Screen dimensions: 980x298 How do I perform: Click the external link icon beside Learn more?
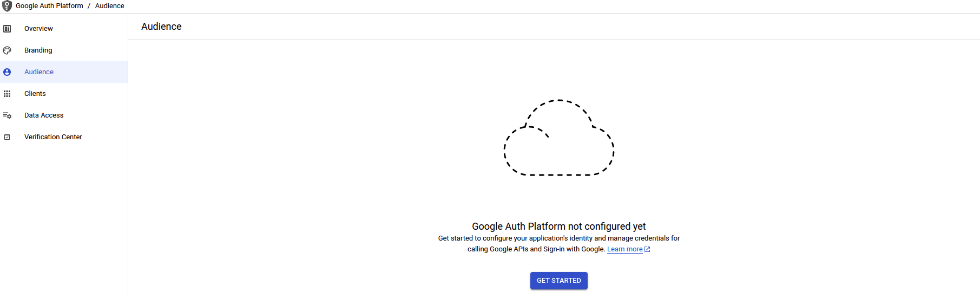pos(647,249)
